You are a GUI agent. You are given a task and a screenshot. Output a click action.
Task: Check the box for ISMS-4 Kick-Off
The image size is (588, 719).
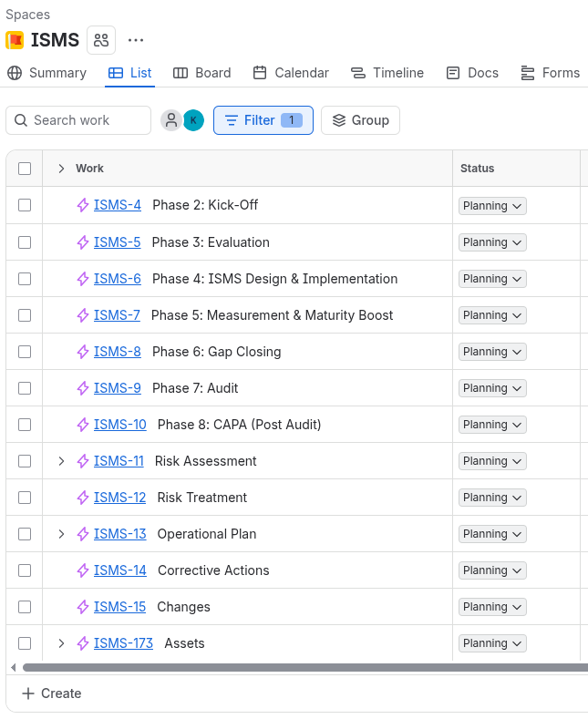click(25, 205)
